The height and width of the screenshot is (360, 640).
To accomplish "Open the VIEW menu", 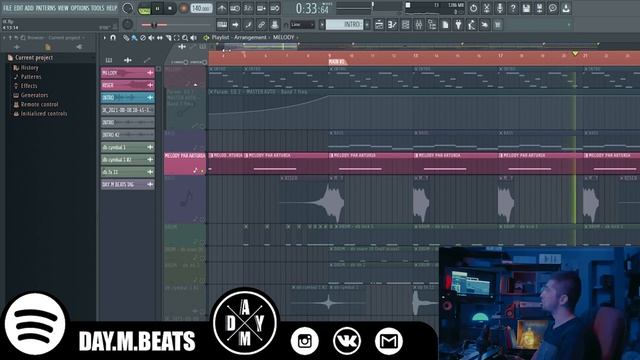I will point(63,8).
